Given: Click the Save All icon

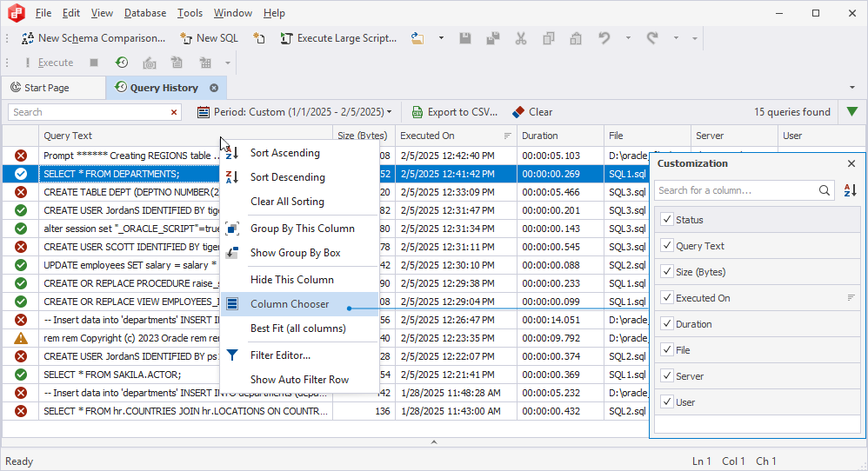Looking at the screenshot, I should click(x=492, y=38).
